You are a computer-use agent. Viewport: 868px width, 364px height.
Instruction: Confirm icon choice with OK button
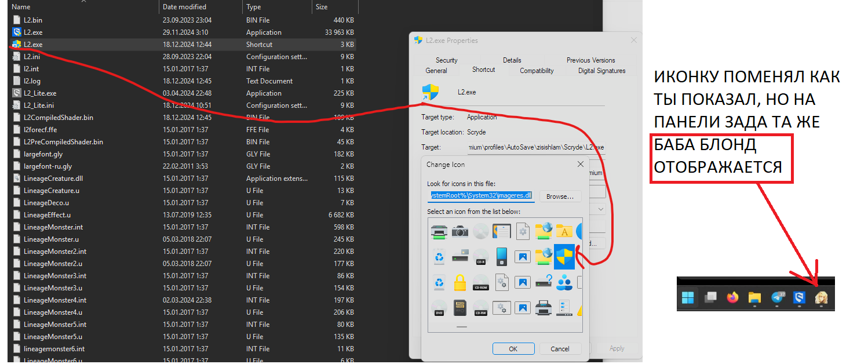click(513, 349)
